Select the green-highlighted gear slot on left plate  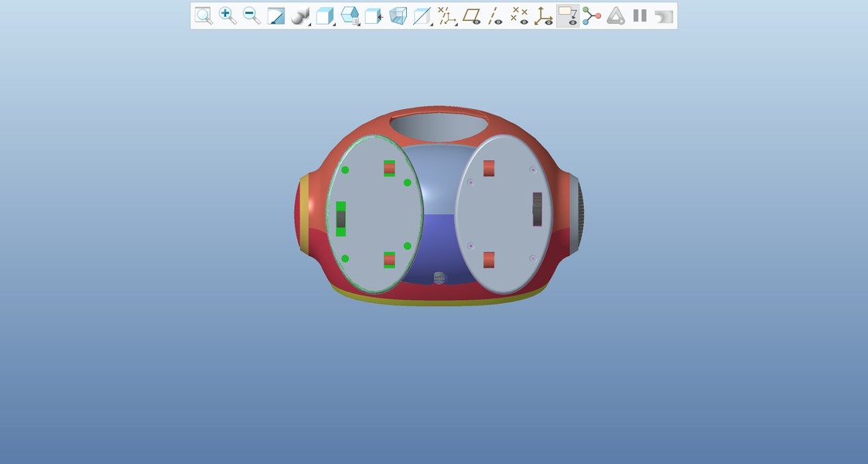point(341,219)
